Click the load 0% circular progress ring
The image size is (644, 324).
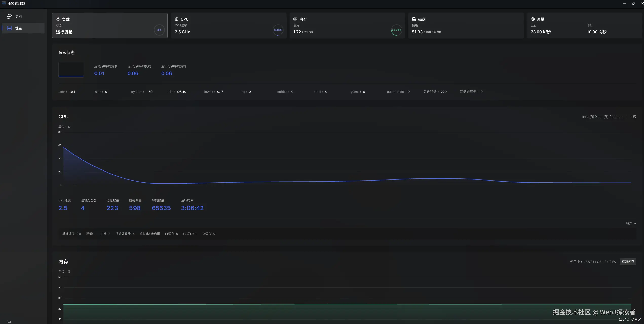159,30
